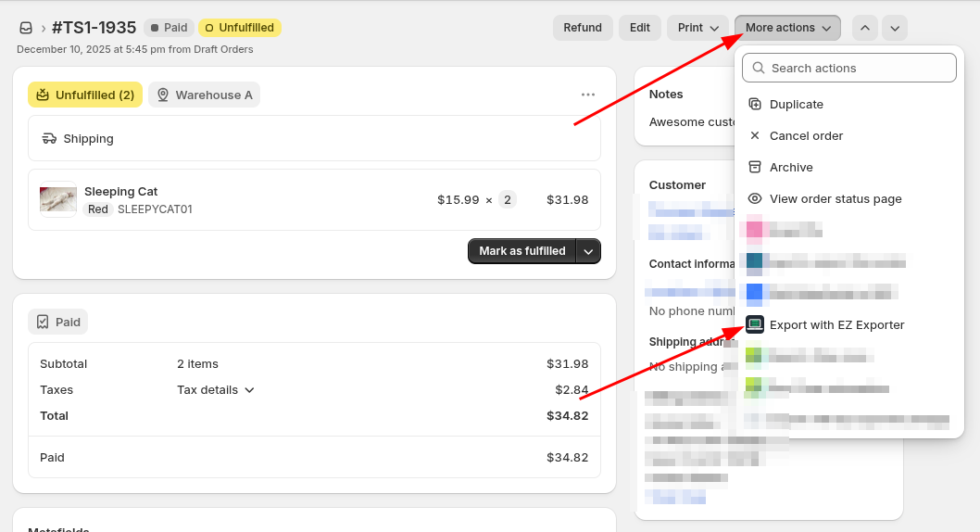Go to next order with down arrow
980x532 pixels.
(895, 28)
